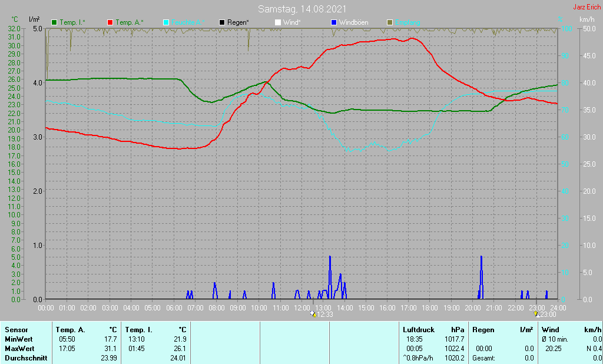
Task: Click the 'Durchschnitt' row header
Action: point(26,358)
